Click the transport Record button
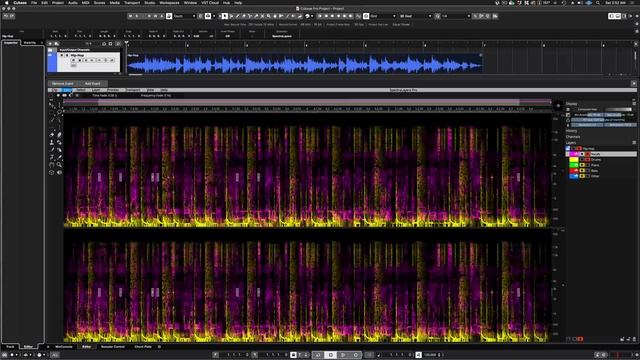 coord(356,355)
